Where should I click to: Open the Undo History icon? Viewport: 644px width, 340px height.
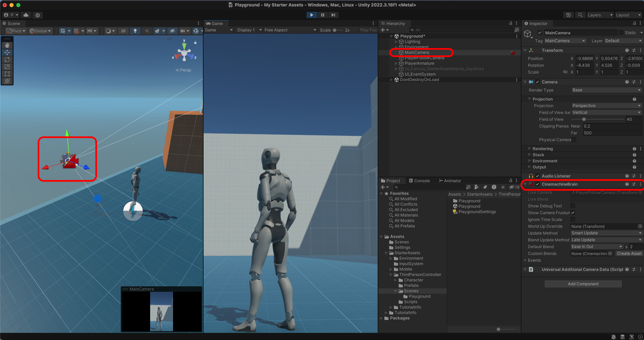(568, 15)
